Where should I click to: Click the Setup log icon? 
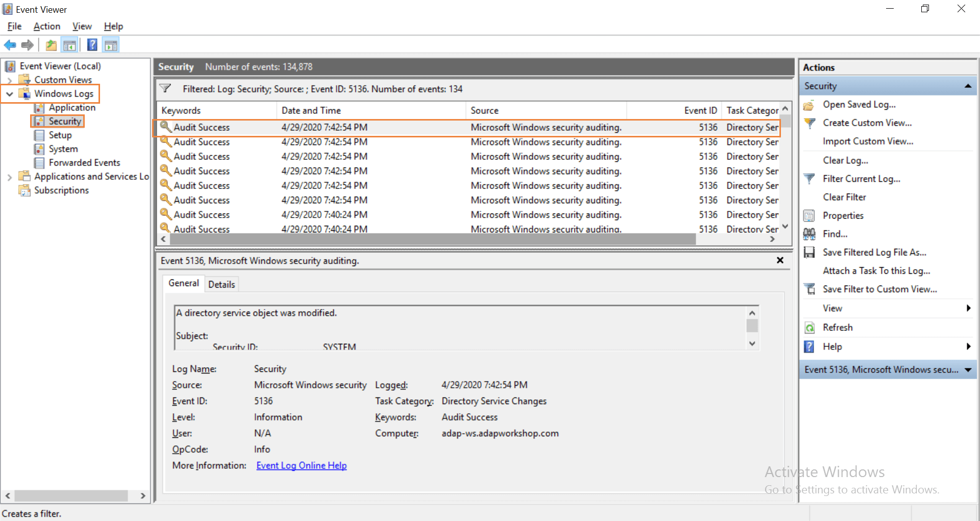point(39,135)
